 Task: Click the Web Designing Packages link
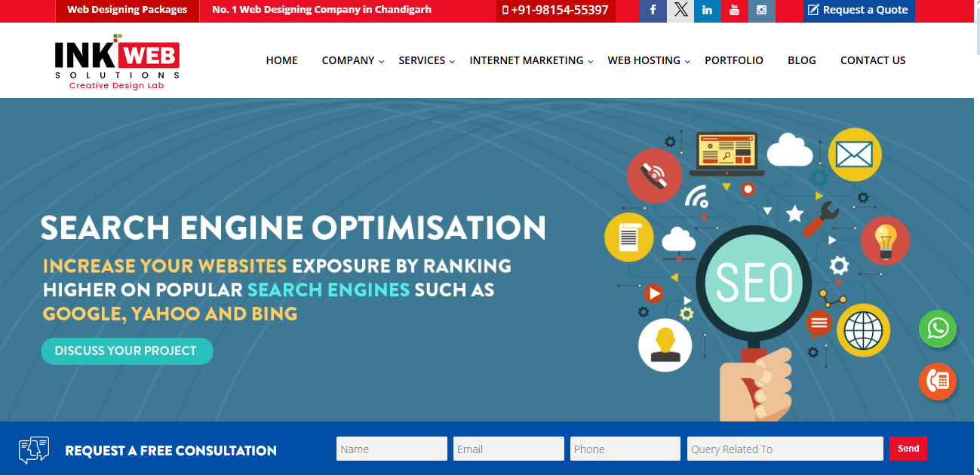click(127, 11)
